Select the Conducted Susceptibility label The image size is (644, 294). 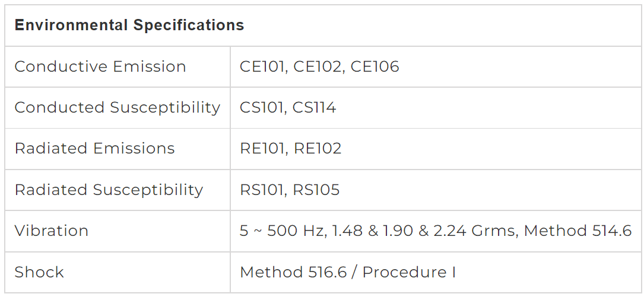(x=118, y=107)
